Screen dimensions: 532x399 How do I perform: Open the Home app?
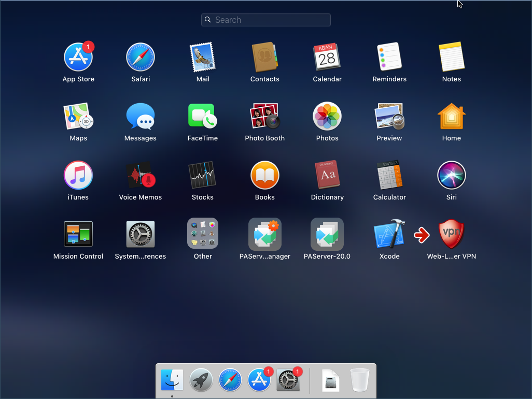pos(451,116)
